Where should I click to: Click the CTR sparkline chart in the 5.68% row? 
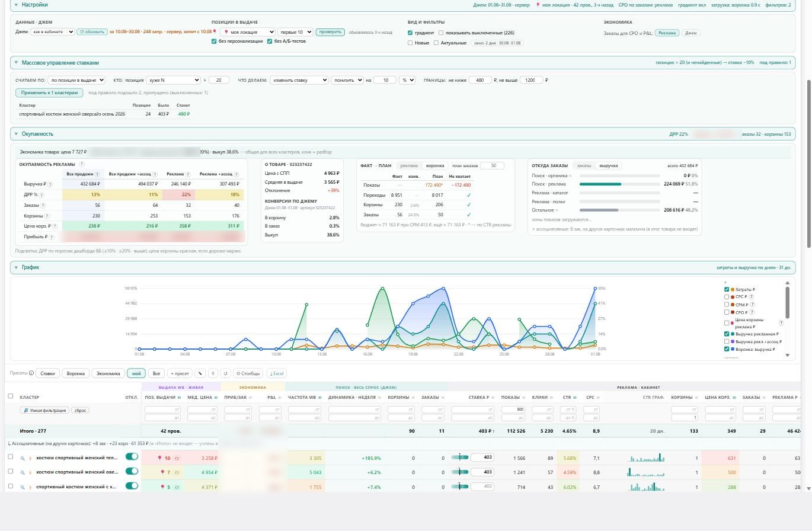pos(645,458)
